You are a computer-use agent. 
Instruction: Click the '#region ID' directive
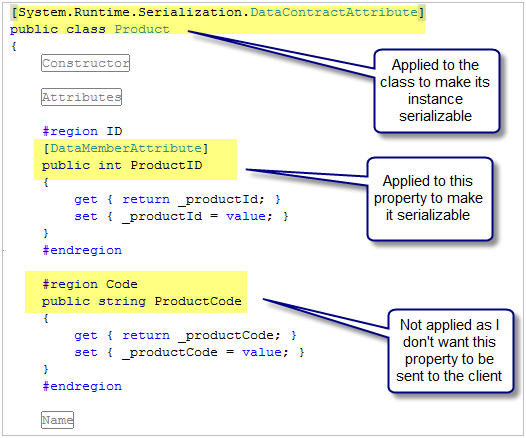83,131
